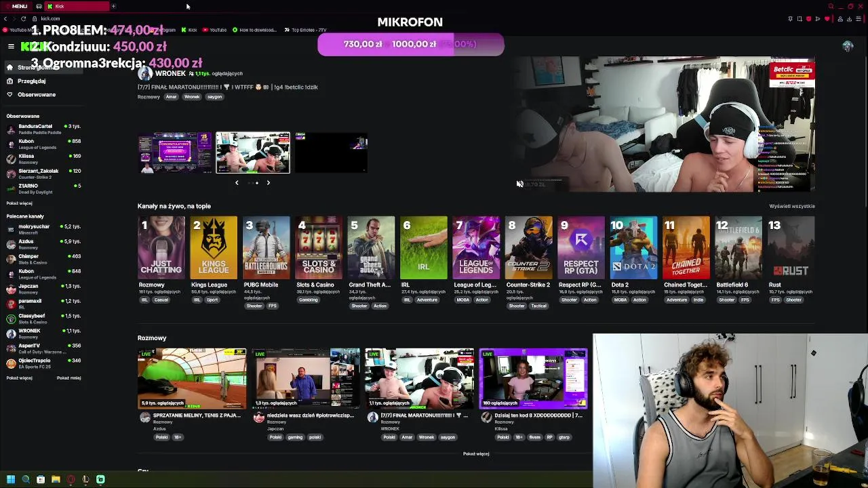The height and width of the screenshot is (488, 868).
Task: Open Kiiissa in followed channels
Action: coord(43,159)
